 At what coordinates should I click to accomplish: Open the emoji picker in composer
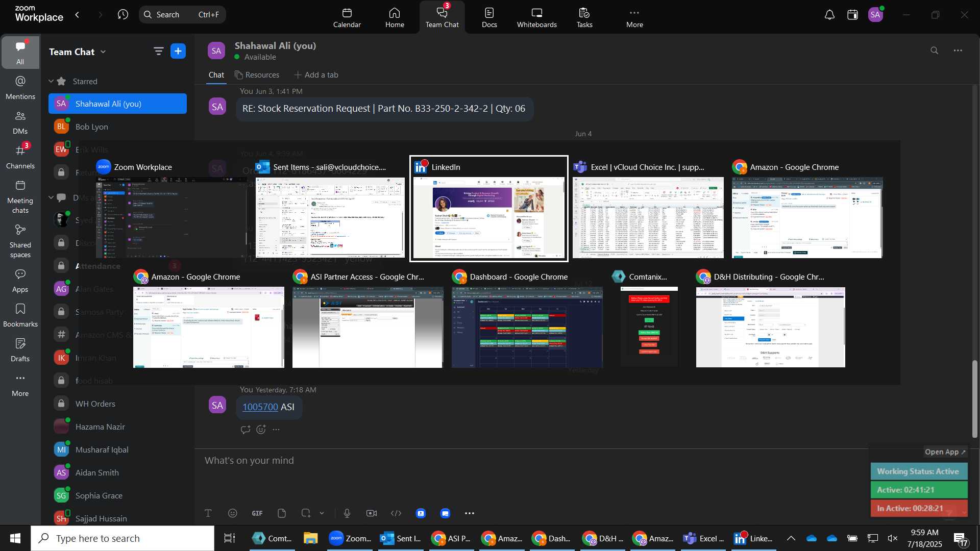tap(233, 513)
